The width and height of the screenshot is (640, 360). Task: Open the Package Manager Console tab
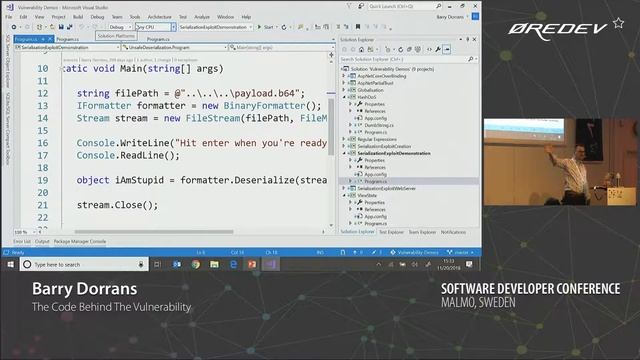point(80,242)
